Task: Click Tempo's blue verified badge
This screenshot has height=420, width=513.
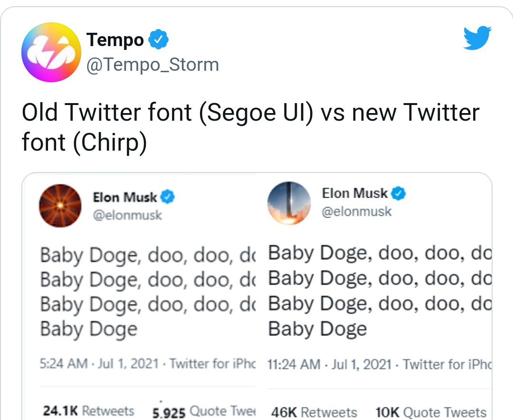Action: click(158, 39)
